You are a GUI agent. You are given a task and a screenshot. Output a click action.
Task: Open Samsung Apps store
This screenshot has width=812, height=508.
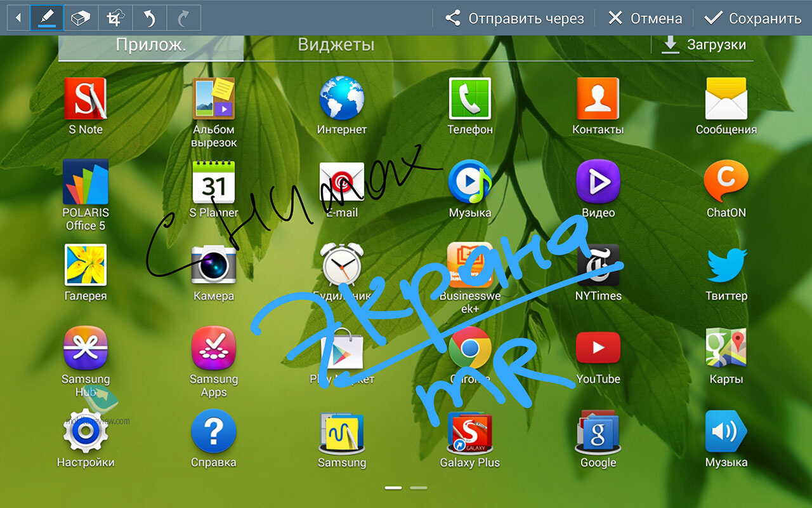tap(214, 361)
